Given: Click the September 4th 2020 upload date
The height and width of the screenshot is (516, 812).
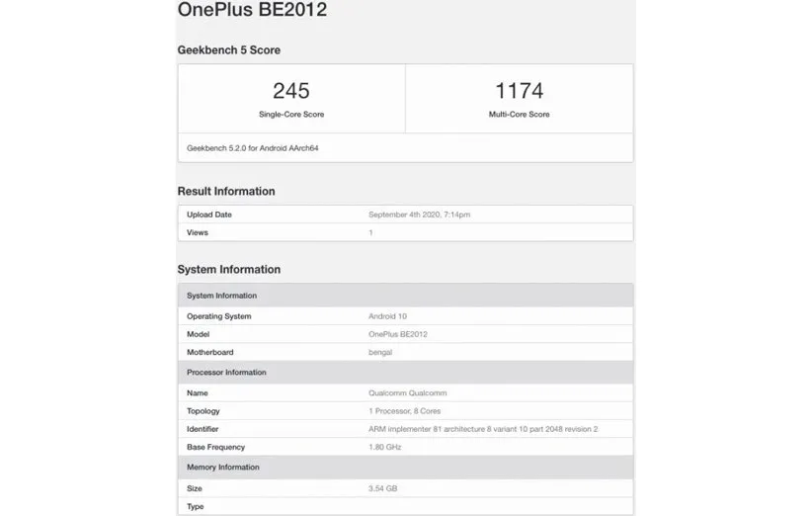Looking at the screenshot, I should click(420, 215).
